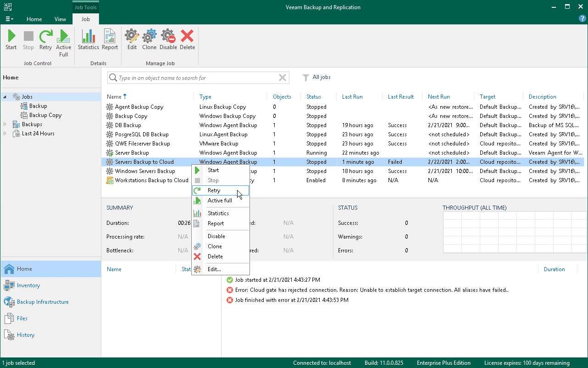Expand the Backups tree node
This screenshot has height=368, width=588.
pyautogui.click(x=5, y=124)
